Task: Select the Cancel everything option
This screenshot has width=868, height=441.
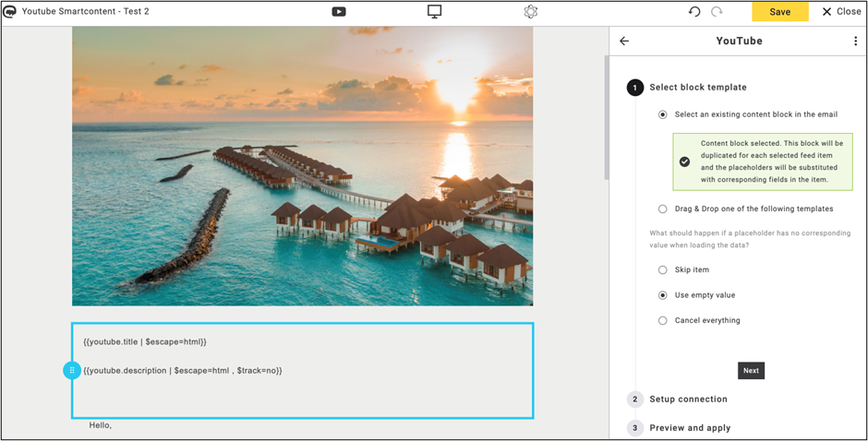Action: coord(663,320)
